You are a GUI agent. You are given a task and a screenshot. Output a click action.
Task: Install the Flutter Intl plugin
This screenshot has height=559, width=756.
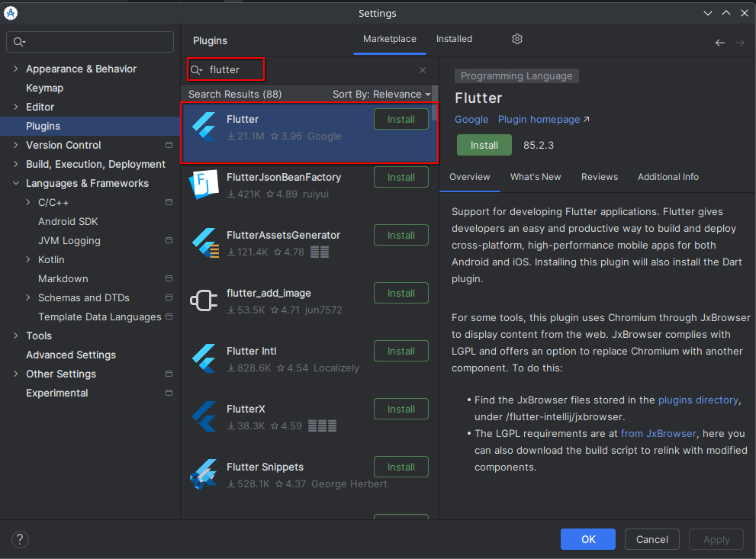[401, 352]
